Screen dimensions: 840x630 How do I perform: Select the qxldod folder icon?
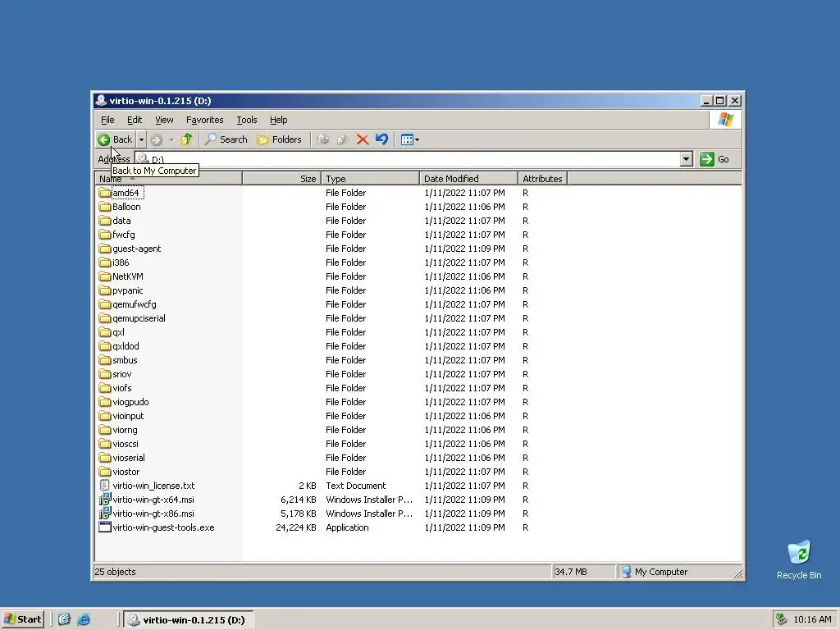pyautogui.click(x=105, y=346)
